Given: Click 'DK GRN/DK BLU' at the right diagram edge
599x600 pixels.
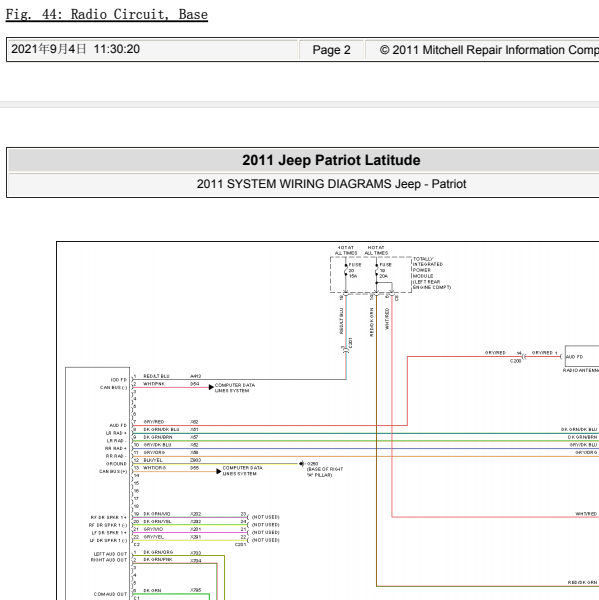Looking at the screenshot, I should [579, 429].
